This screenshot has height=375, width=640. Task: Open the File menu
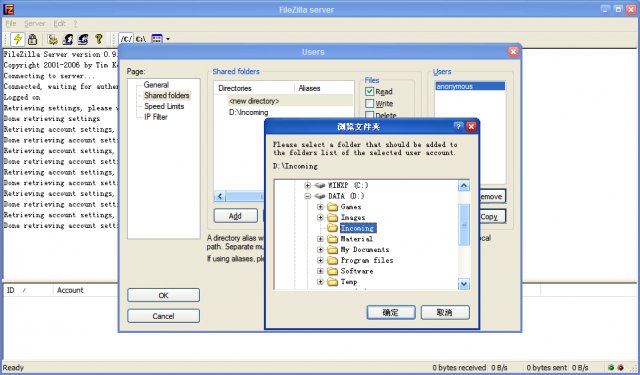pos(11,24)
